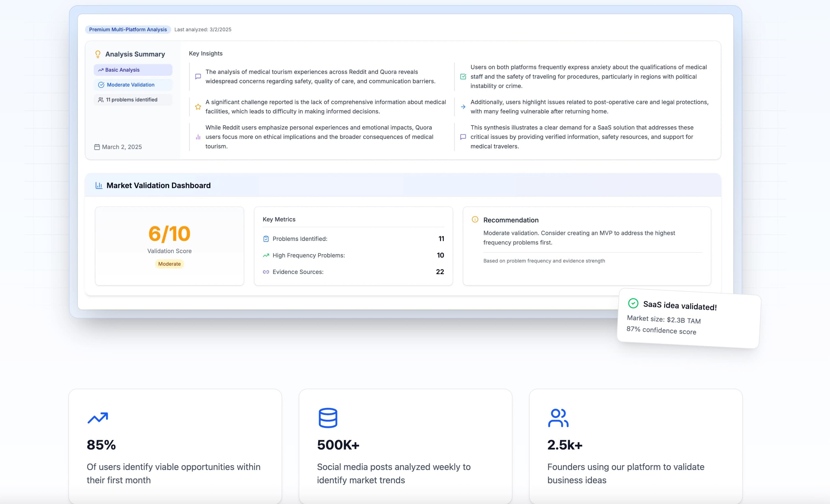This screenshot has height=504, width=830.
Task: Expand the Key Metrics section
Action: [x=279, y=219]
